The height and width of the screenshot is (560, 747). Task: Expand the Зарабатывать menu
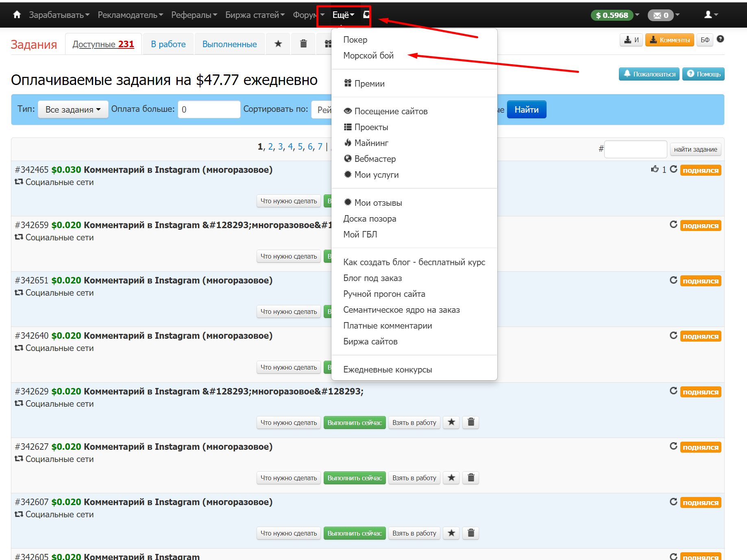pyautogui.click(x=59, y=15)
